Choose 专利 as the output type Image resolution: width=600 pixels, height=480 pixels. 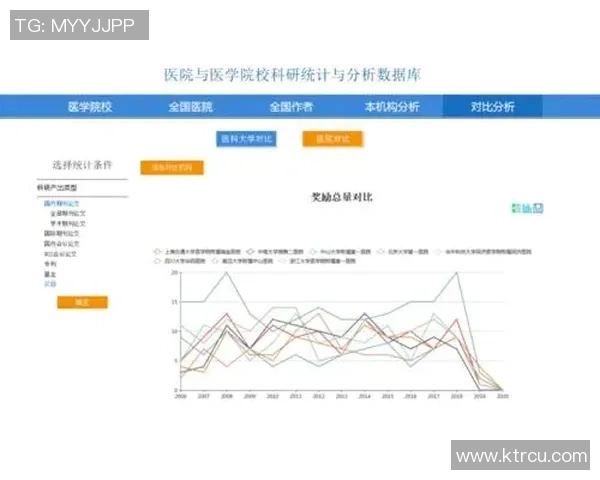click(x=50, y=264)
